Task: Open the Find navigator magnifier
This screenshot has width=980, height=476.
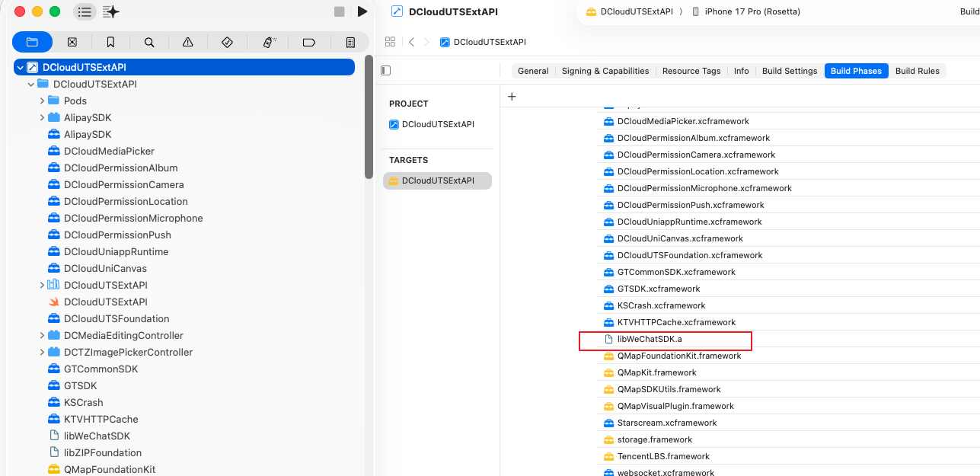Action: pos(149,42)
